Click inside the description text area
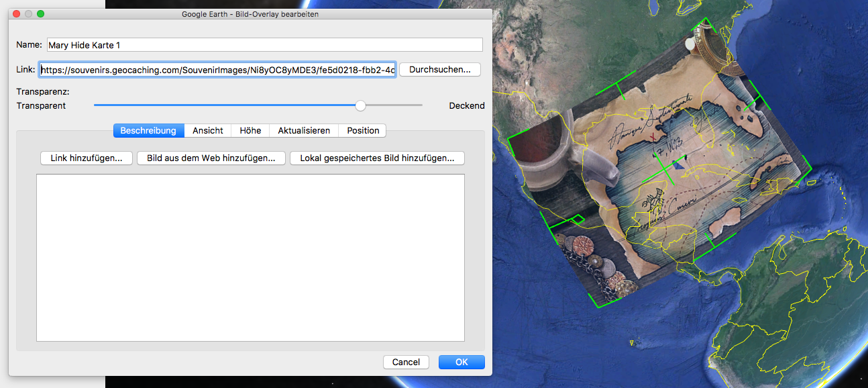The width and height of the screenshot is (868, 388). (x=250, y=258)
